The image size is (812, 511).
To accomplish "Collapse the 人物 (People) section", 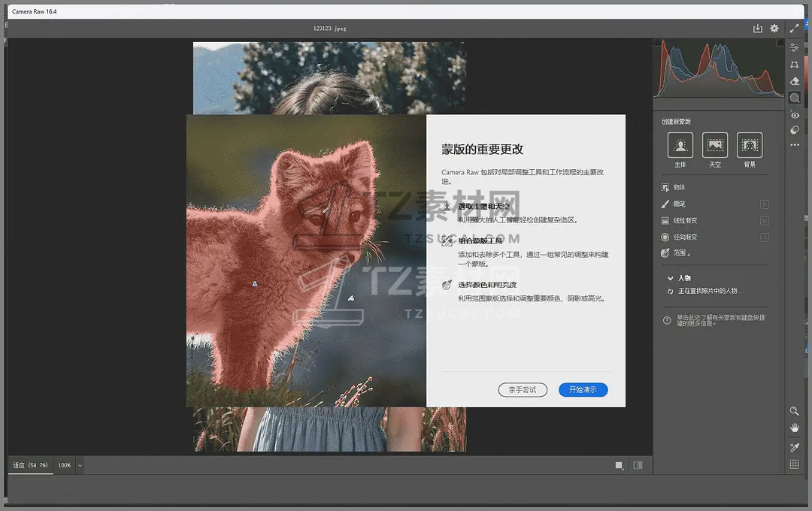I will coord(670,278).
